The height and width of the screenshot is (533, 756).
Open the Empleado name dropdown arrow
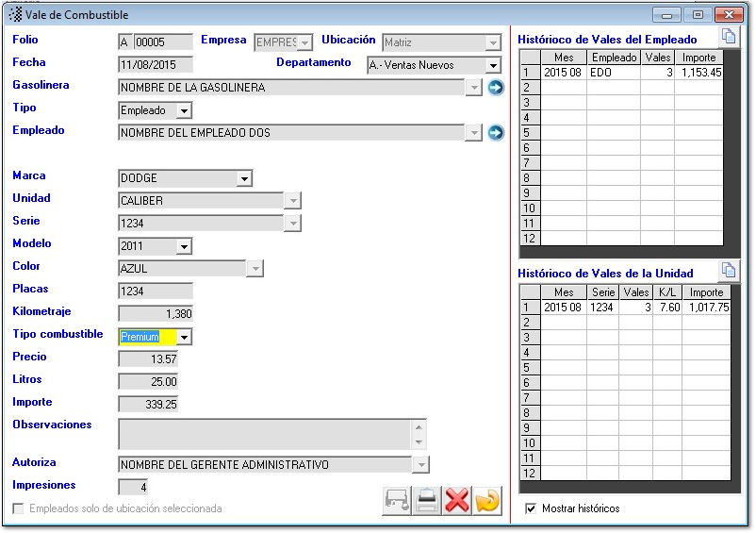coord(474,133)
